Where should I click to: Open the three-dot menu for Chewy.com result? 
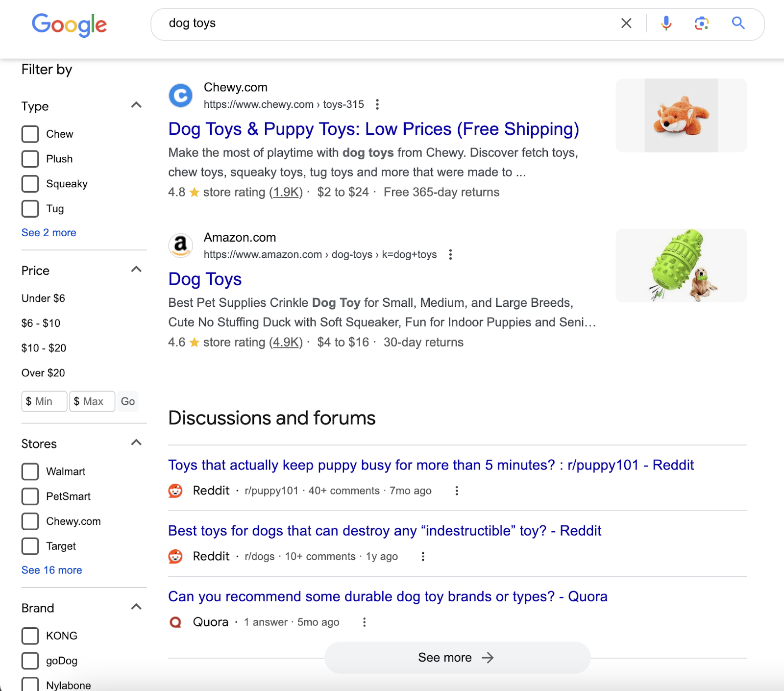377,104
